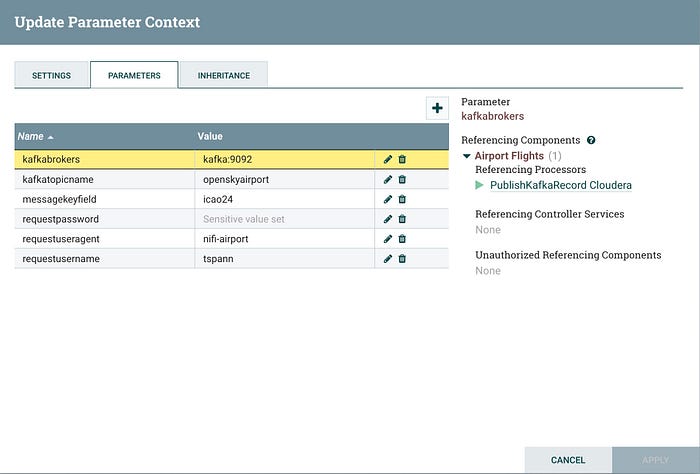Select the kafkabrokers row name
Screen dimensions: 700x474
pos(51,159)
